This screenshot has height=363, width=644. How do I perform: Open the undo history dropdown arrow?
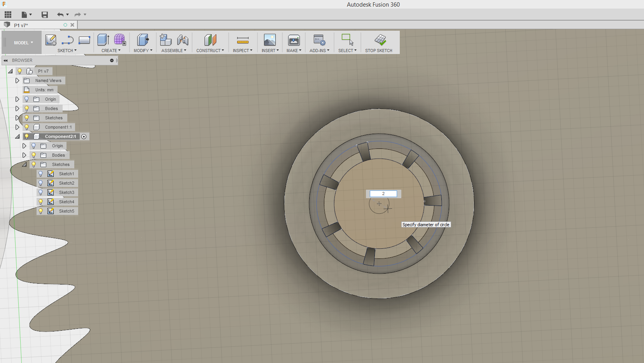tap(67, 15)
